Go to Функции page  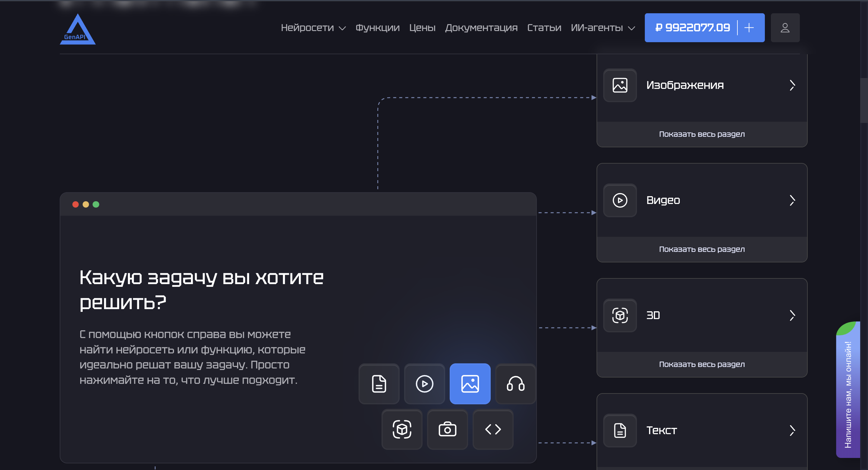tap(377, 28)
